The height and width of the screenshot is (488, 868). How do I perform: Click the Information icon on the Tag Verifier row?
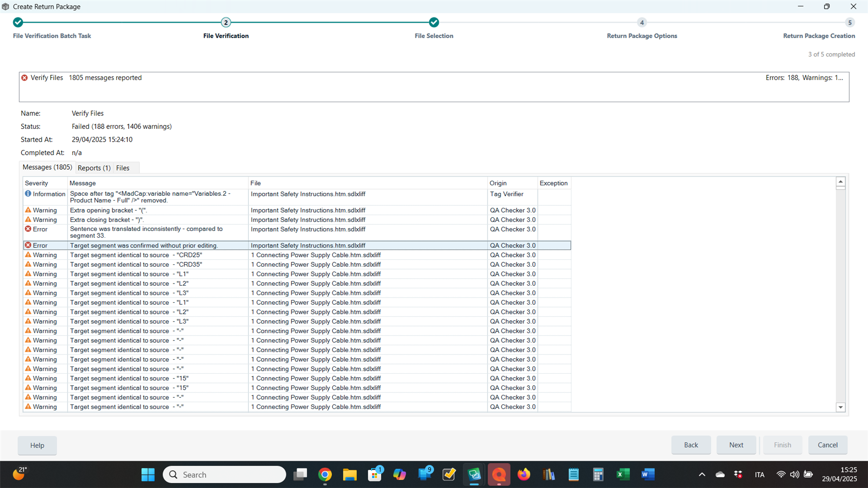[x=28, y=194]
